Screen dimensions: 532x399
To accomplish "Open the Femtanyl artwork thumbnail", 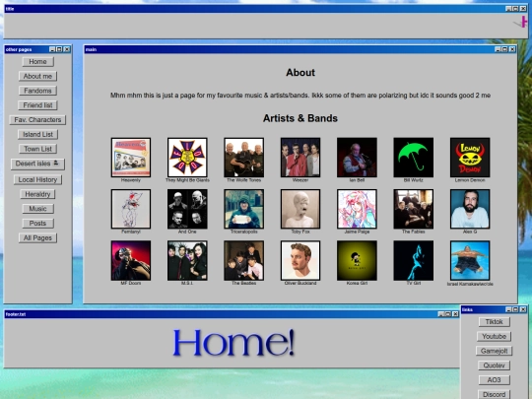I will tap(131, 209).
